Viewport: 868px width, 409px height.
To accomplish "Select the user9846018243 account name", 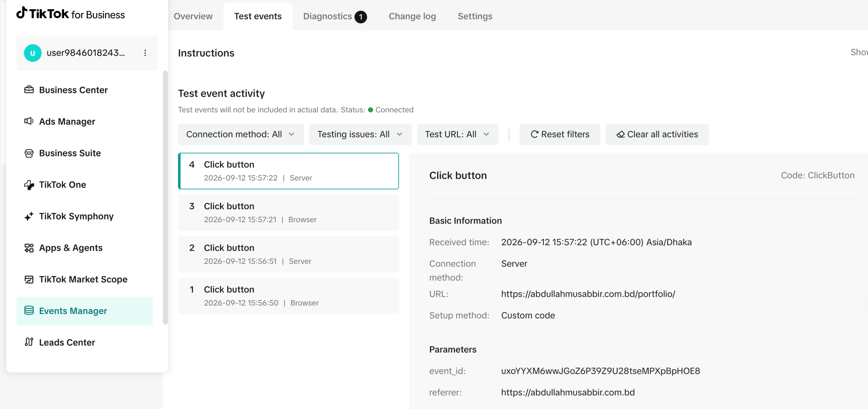I will [86, 53].
